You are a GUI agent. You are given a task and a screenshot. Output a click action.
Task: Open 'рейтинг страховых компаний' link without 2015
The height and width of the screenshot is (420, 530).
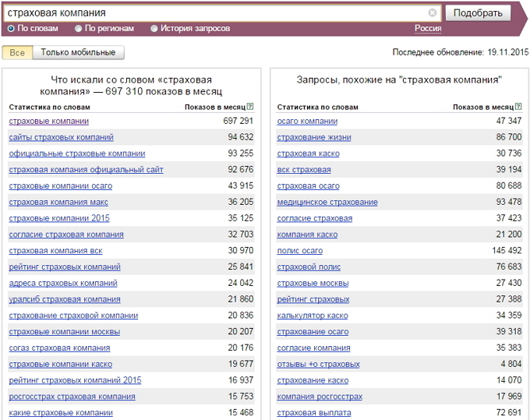point(65,267)
